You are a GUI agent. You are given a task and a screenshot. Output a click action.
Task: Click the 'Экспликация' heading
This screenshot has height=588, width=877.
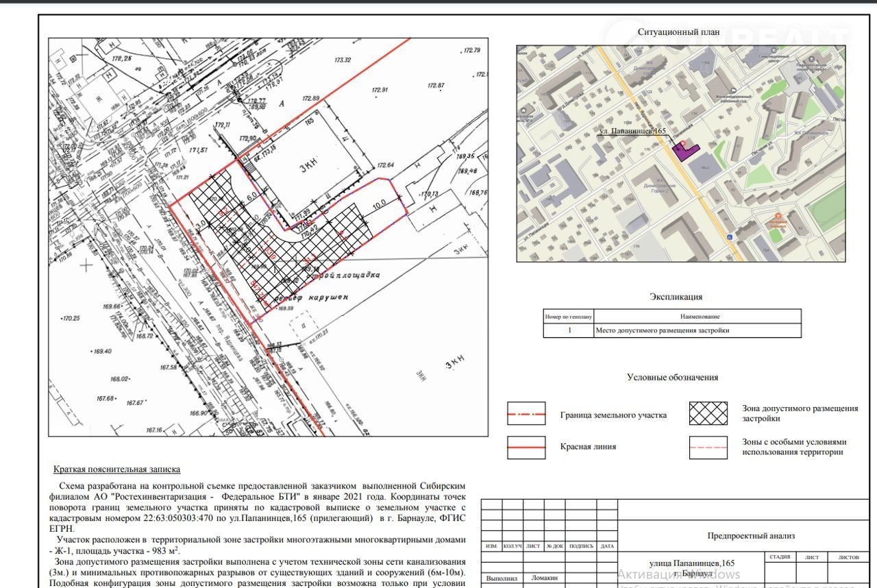pos(676,297)
